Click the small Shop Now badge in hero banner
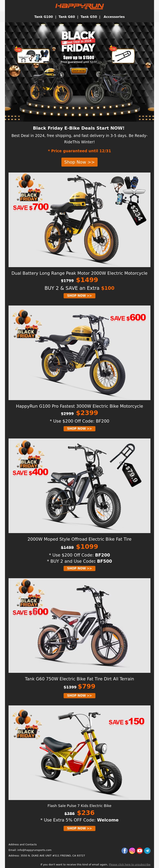 [x=79, y=71]
